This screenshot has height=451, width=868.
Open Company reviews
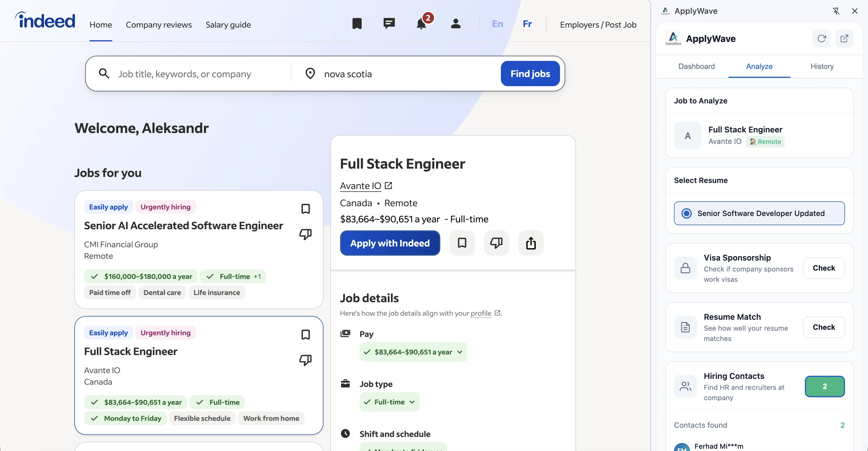159,25
